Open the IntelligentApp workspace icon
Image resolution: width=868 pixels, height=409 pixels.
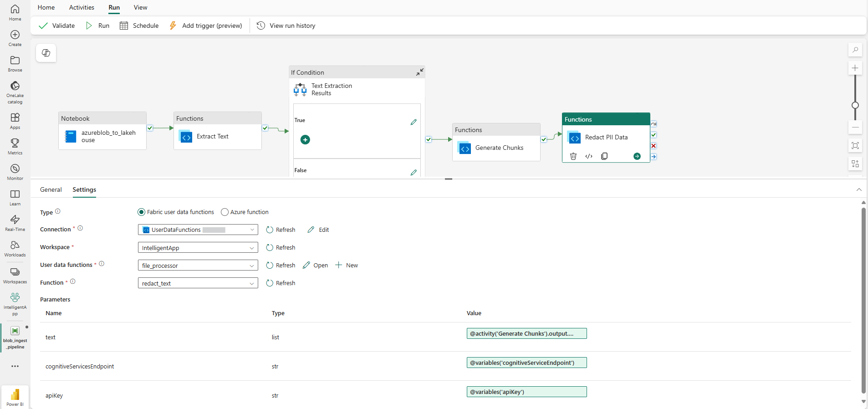point(15,304)
